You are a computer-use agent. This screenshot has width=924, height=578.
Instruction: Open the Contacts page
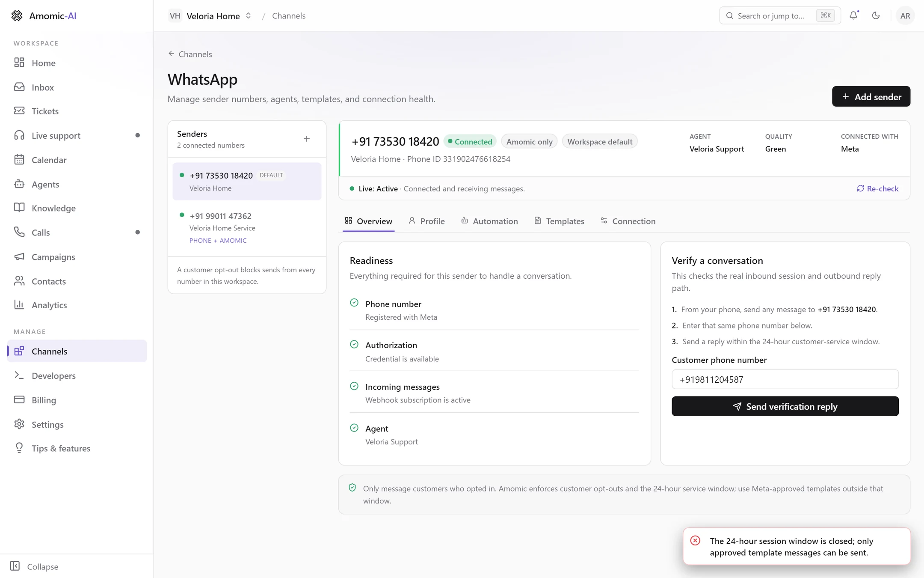pyautogui.click(x=77, y=281)
